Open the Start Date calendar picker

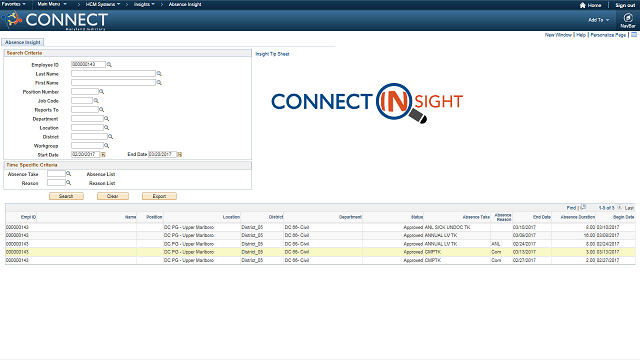[103, 155]
